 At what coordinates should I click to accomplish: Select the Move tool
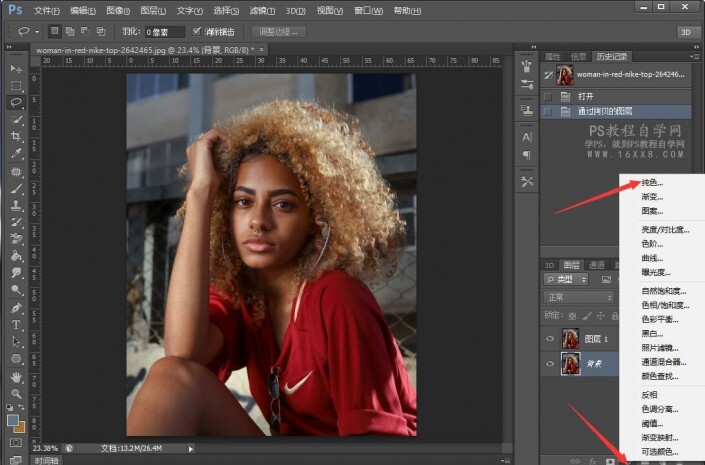pos(16,68)
